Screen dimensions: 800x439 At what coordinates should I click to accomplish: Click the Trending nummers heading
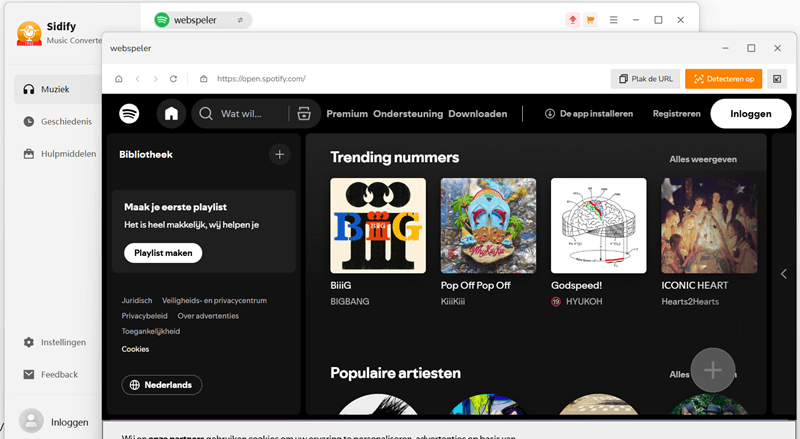[x=394, y=157]
